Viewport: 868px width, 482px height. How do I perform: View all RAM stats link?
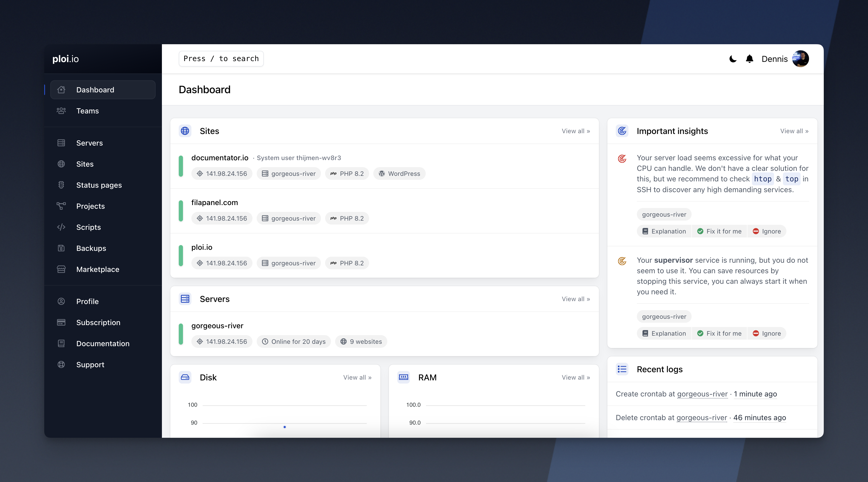point(576,377)
